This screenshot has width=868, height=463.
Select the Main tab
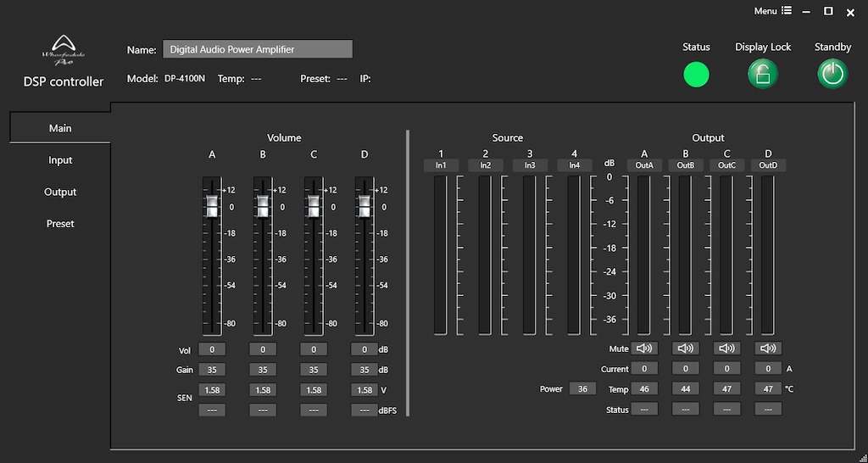[60, 128]
